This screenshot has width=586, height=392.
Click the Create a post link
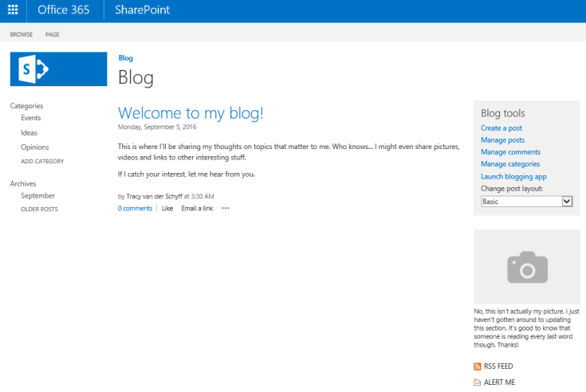[501, 128]
